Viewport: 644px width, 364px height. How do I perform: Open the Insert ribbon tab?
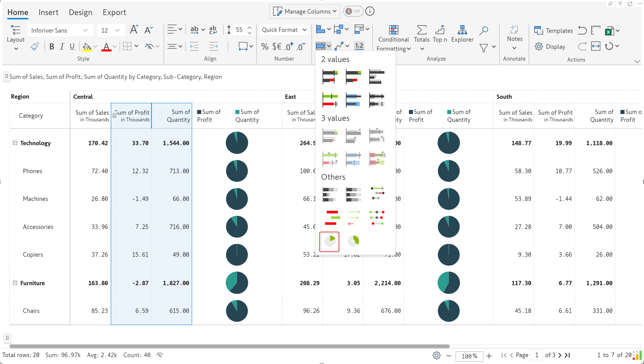tap(48, 12)
